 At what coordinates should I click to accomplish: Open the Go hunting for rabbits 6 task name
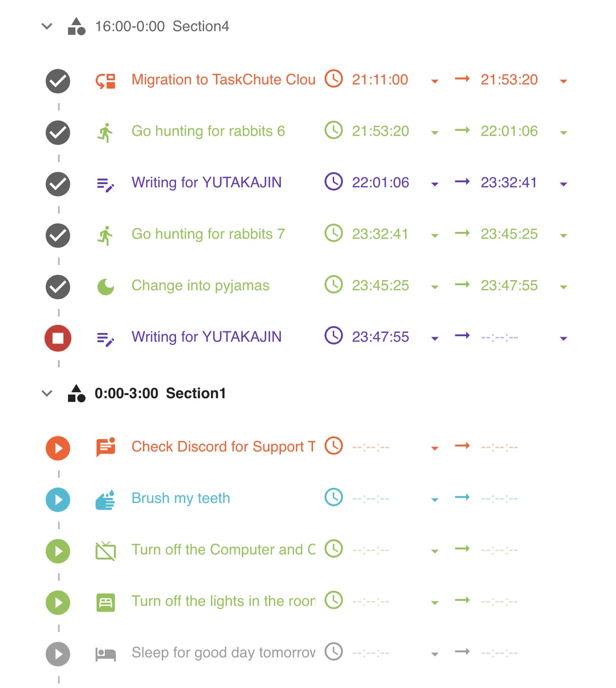[x=208, y=131]
